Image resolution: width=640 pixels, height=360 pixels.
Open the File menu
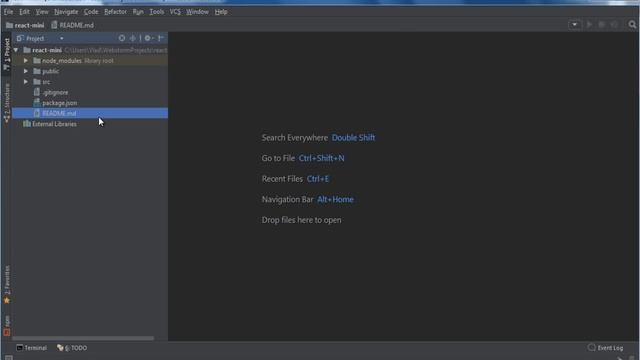click(8, 12)
